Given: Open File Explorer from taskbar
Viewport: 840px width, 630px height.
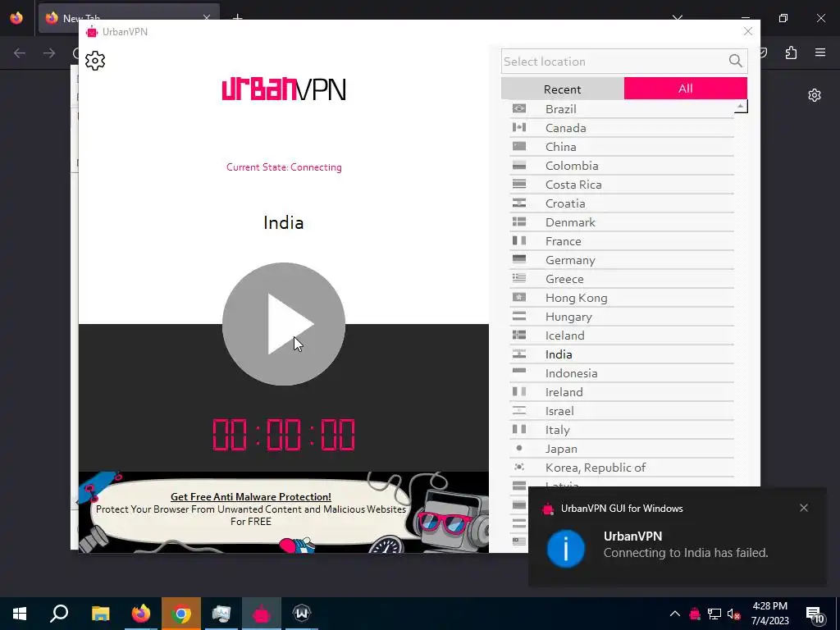Looking at the screenshot, I should click(x=100, y=614).
